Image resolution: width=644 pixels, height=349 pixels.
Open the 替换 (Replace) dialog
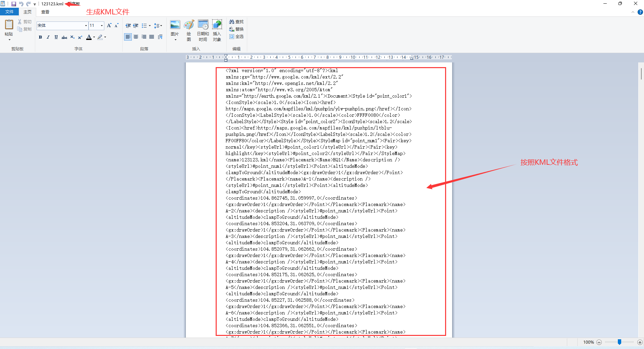[236, 29]
